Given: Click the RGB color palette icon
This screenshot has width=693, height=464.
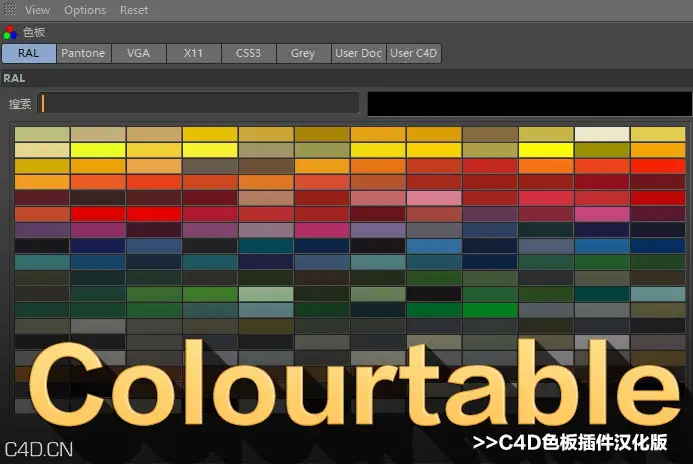Looking at the screenshot, I should (x=10, y=32).
